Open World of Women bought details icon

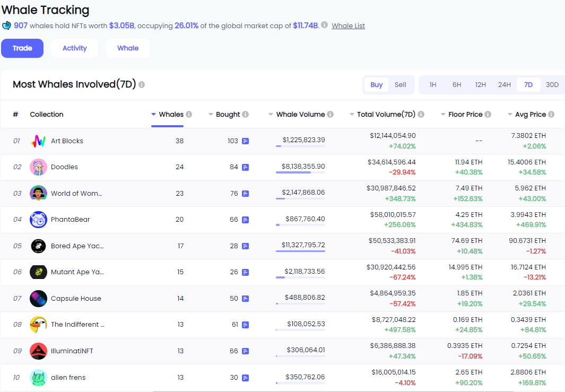pos(246,194)
